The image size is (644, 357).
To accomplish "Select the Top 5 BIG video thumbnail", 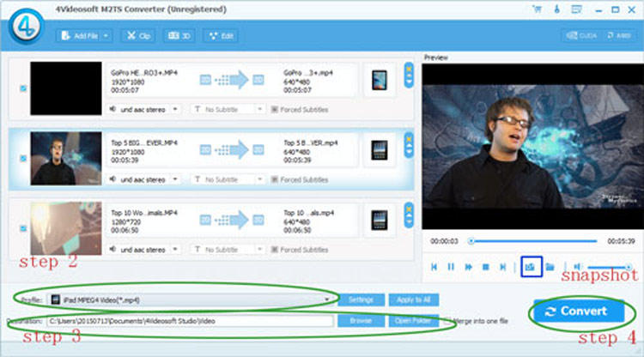I will pos(66,159).
